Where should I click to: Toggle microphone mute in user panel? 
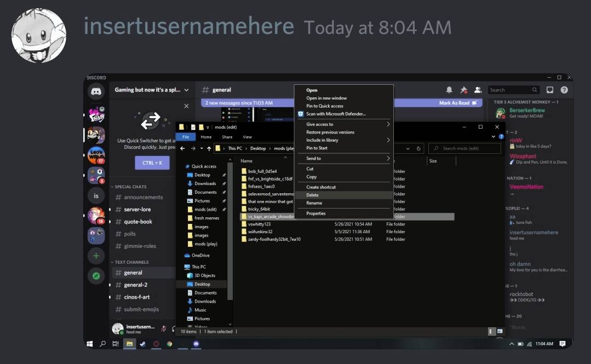163,328
